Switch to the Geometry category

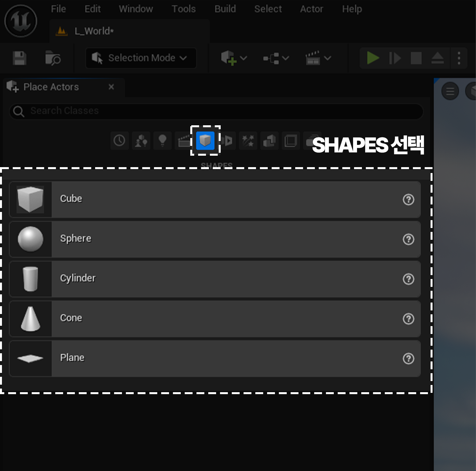[269, 141]
